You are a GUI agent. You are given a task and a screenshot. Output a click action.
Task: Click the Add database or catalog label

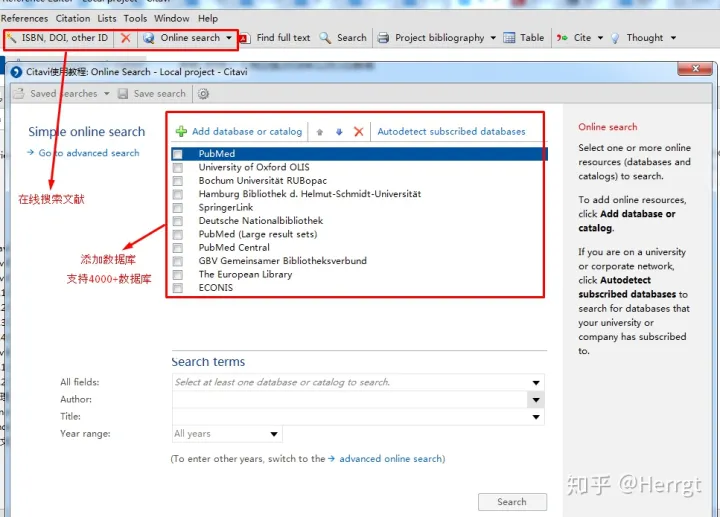(247, 132)
